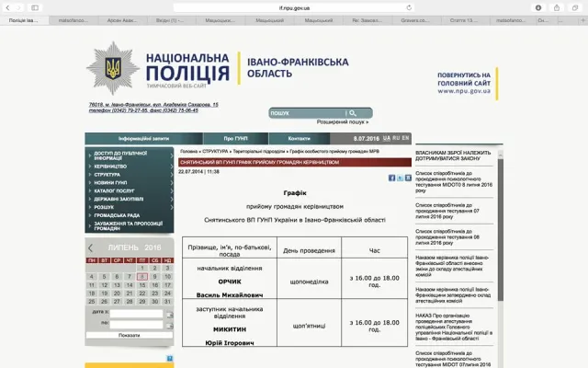Select day 31 in the calendar
This screenshot has width=588, height=368.
[167, 302]
